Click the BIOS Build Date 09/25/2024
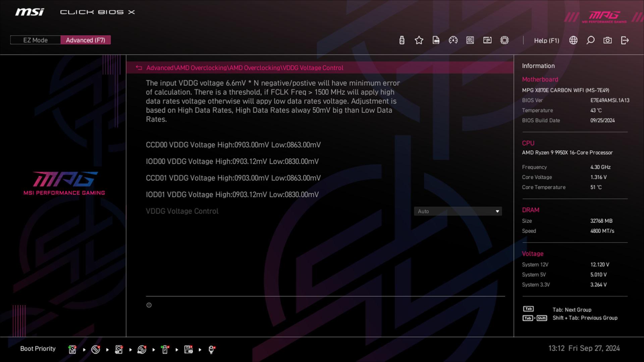644x362 pixels. click(602, 120)
